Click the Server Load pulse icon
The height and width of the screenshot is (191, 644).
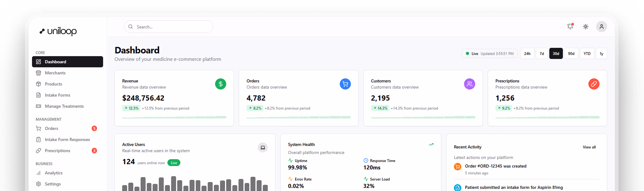[366, 179]
